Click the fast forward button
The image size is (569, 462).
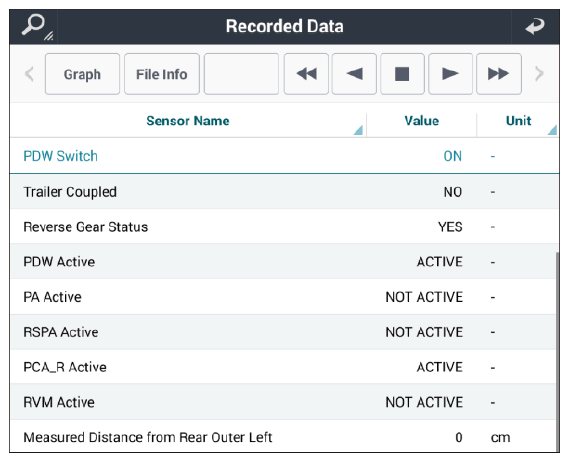499,74
